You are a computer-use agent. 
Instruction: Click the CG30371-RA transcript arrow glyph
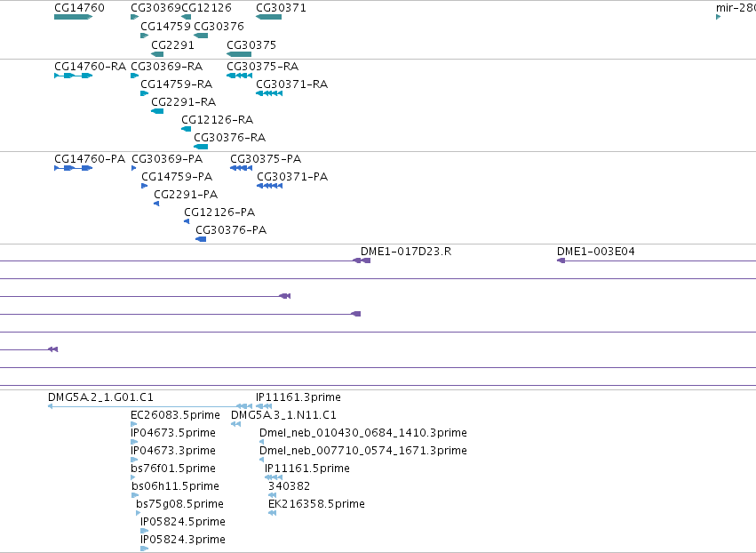(x=269, y=93)
